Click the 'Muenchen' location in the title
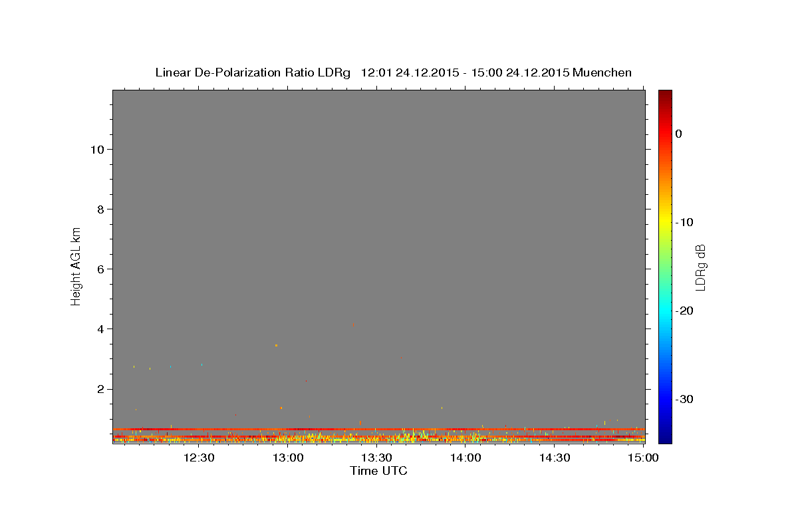This screenshot has width=798, height=532. (x=602, y=72)
